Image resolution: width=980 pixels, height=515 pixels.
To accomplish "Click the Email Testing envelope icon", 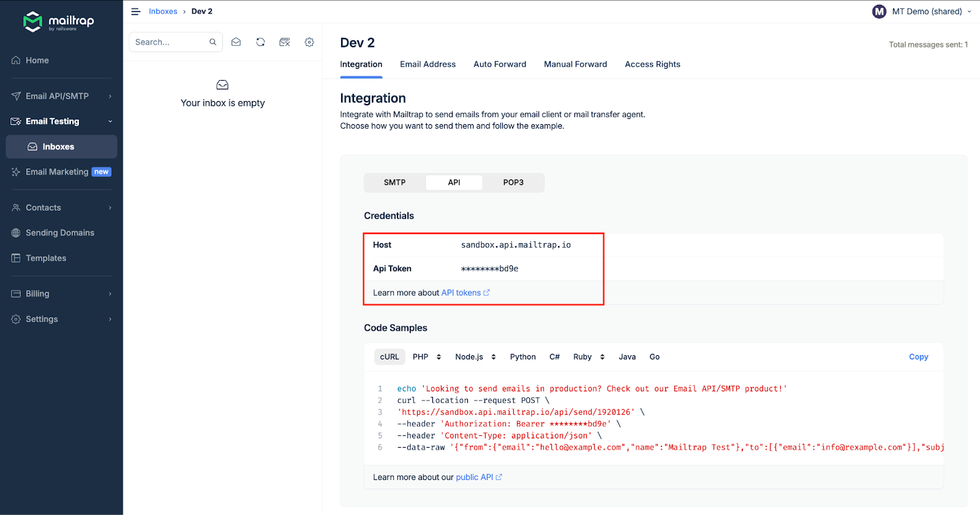I will (x=16, y=121).
